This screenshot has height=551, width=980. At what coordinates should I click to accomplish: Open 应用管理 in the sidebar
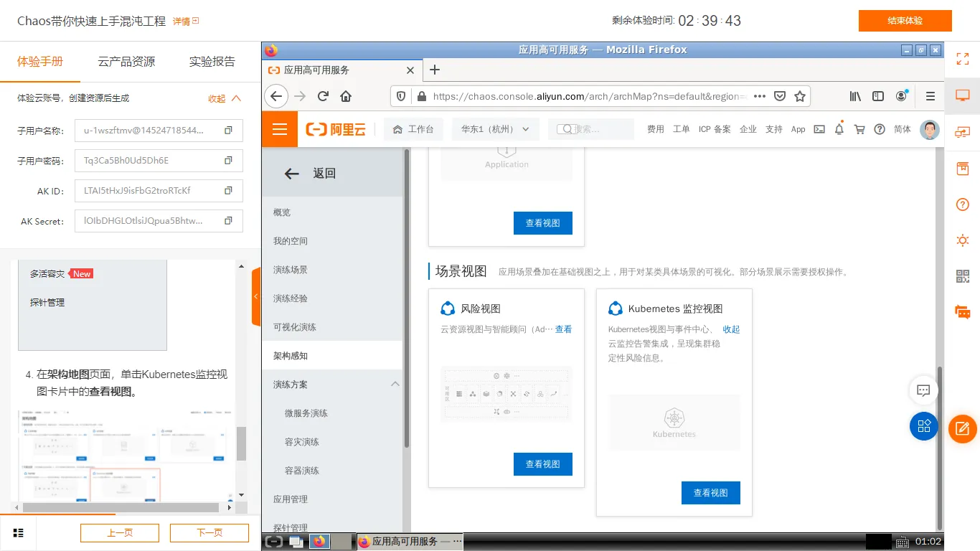pos(332,499)
